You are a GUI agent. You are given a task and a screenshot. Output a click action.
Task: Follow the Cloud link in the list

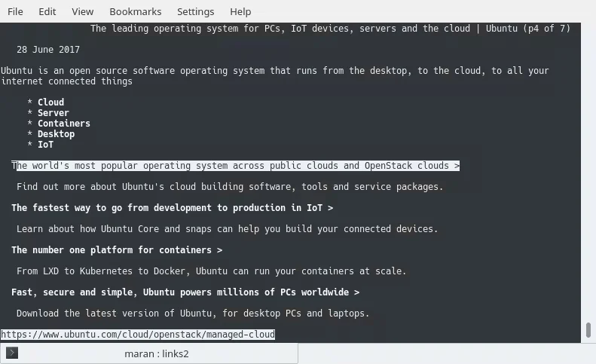tap(50, 102)
